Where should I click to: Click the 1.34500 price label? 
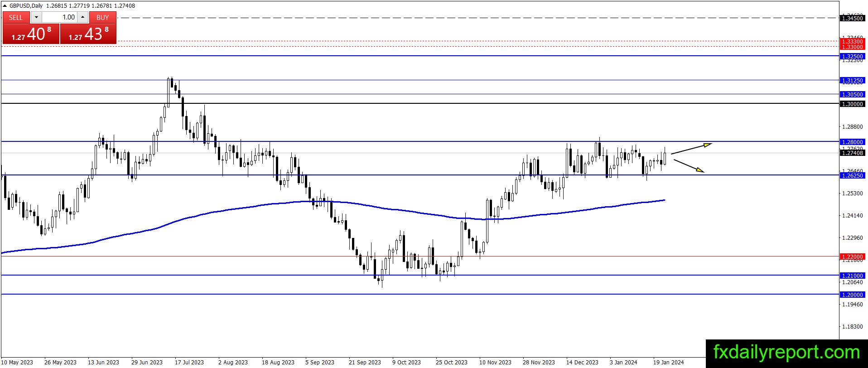click(x=852, y=19)
